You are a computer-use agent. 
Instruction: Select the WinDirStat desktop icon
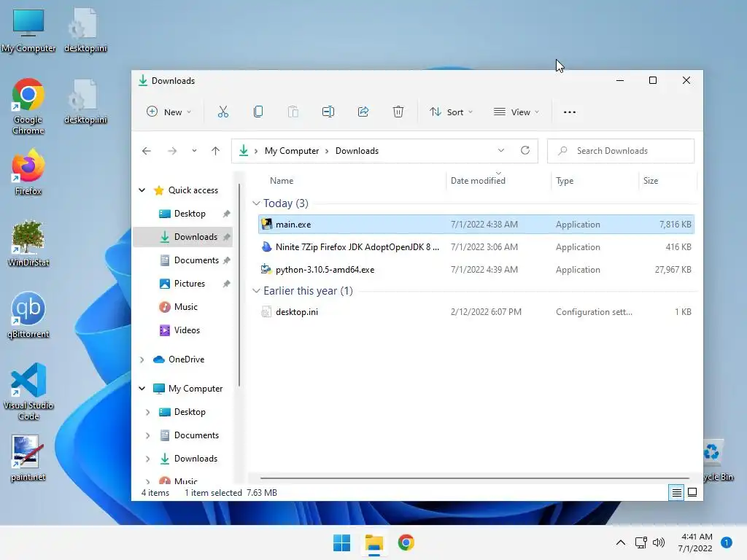point(28,244)
